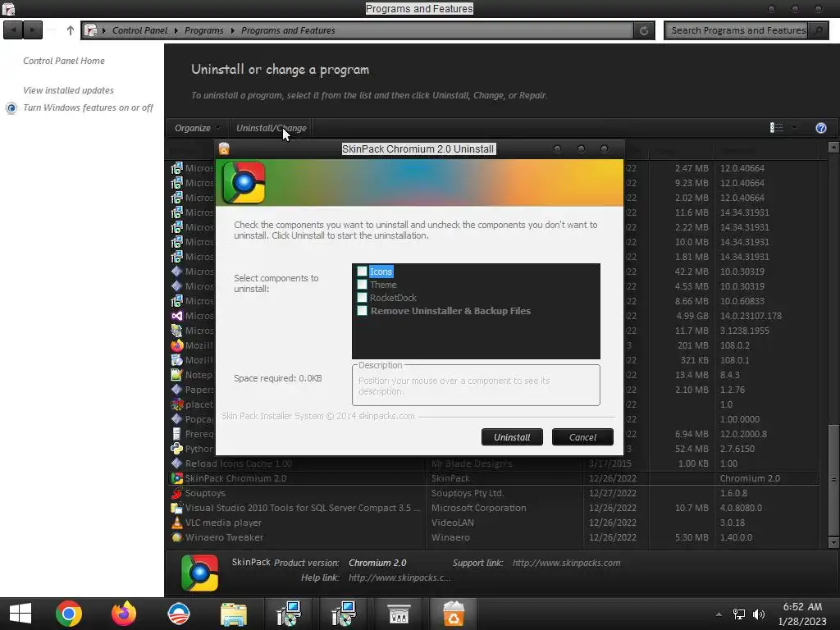The height and width of the screenshot is (630, 840).
Task: Open the recycle bin taskbar icon
Action: click(453, 614)
